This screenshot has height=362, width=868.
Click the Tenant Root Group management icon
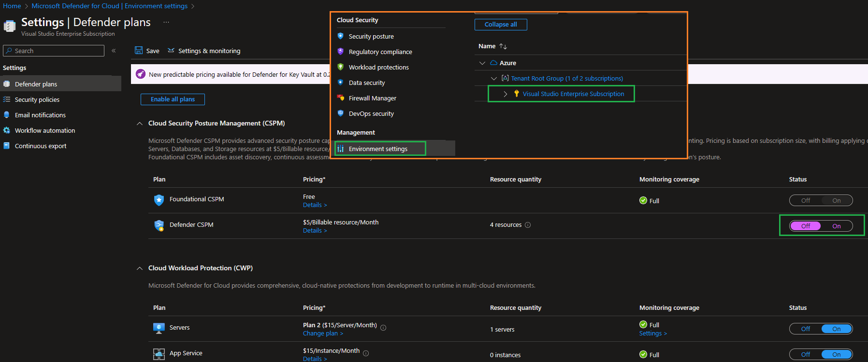(505, 78)
